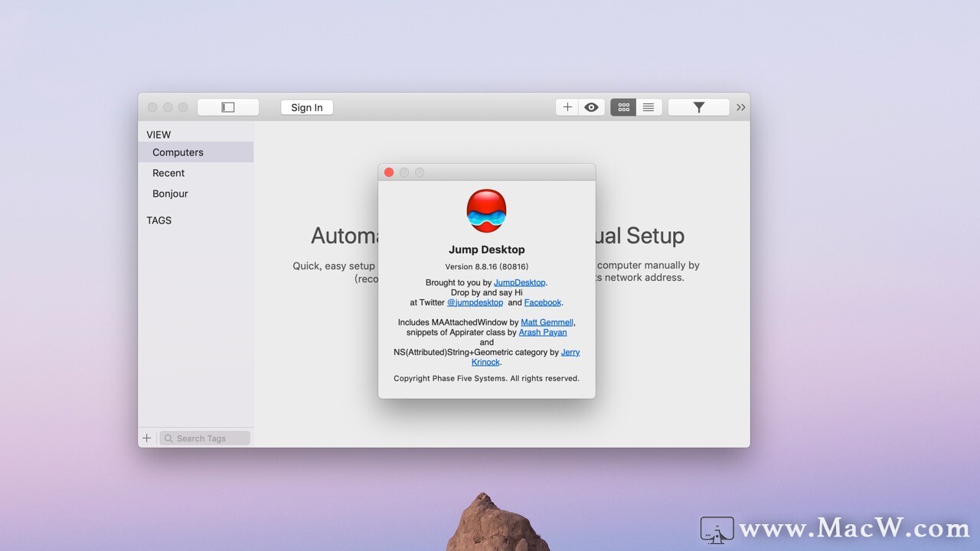
Task: Expand the toolbar overflow chevrons
Action: click(x=740, y=107)
